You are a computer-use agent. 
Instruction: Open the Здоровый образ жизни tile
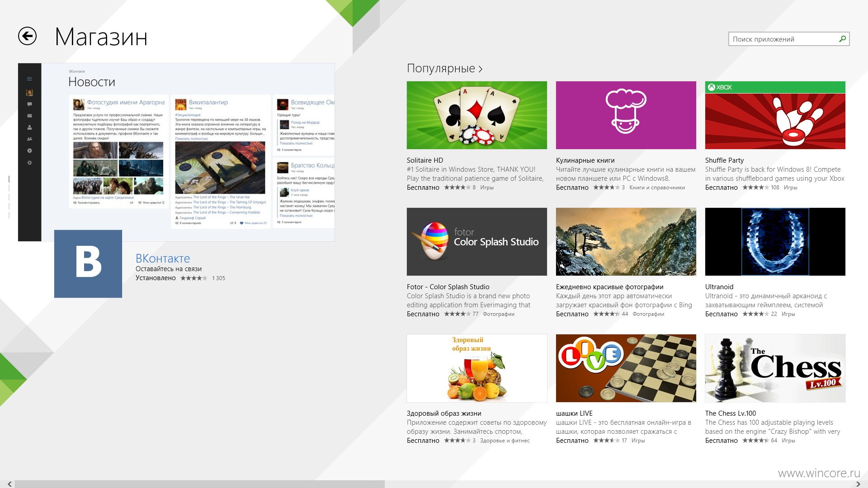click(x=476, y=368)
